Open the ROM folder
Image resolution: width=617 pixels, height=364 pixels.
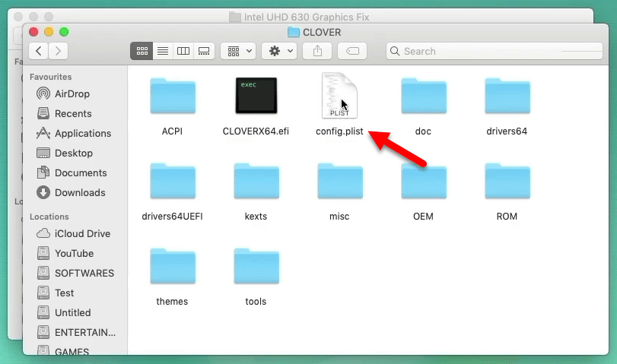click(x=507, y=181)
